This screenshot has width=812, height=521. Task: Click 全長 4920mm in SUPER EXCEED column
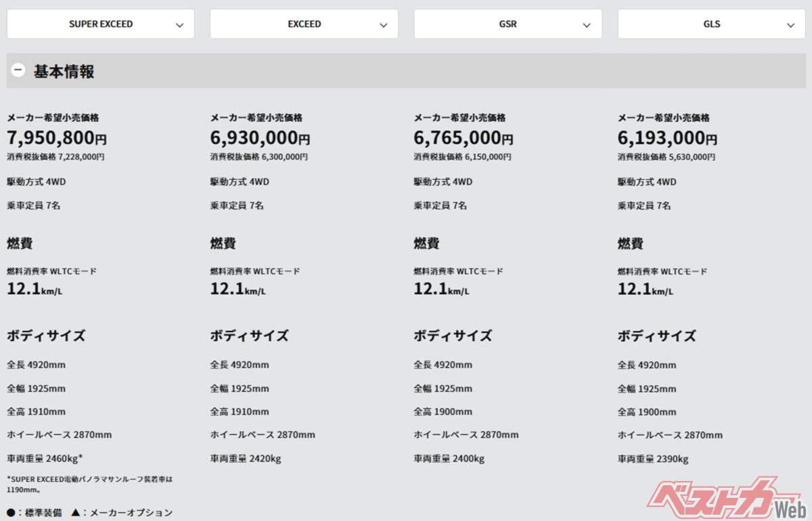[x=37, y=365]
